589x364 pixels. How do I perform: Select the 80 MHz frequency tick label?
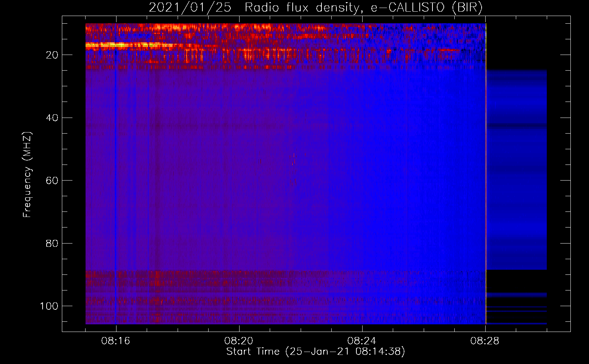pos(52,243)
